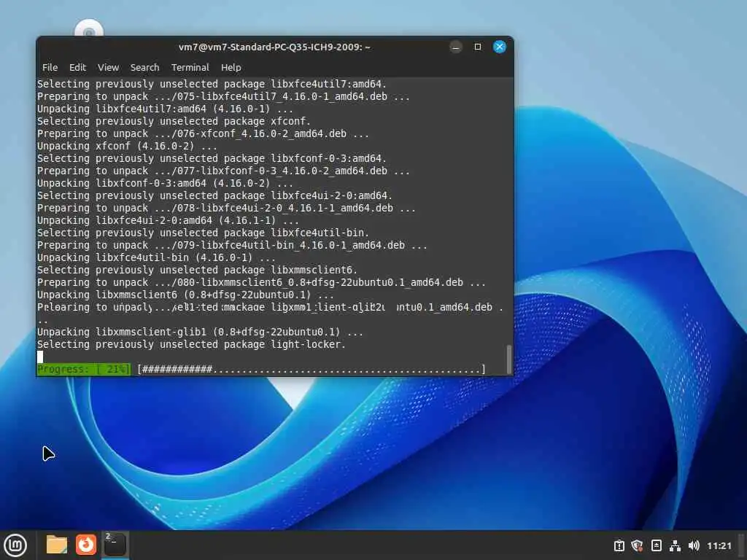Minimize the terminal window
Screen dimensions: 747x560
(x=456, y=47)
